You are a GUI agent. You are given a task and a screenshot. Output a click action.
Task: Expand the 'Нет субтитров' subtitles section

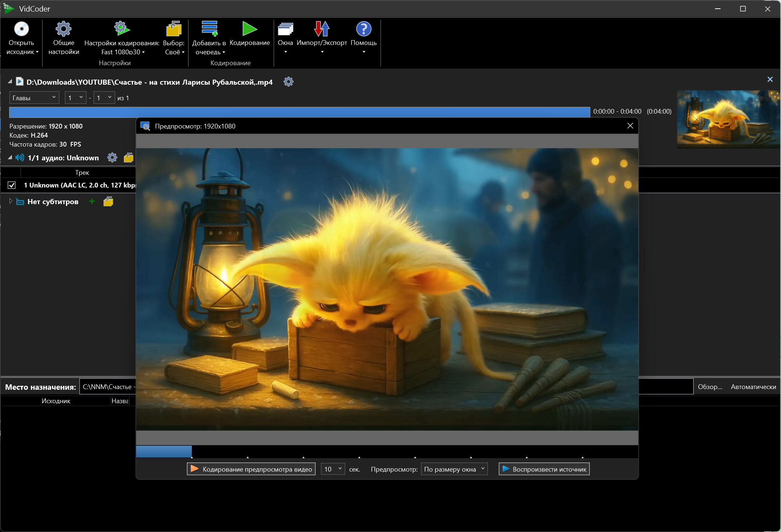(11, 202)
